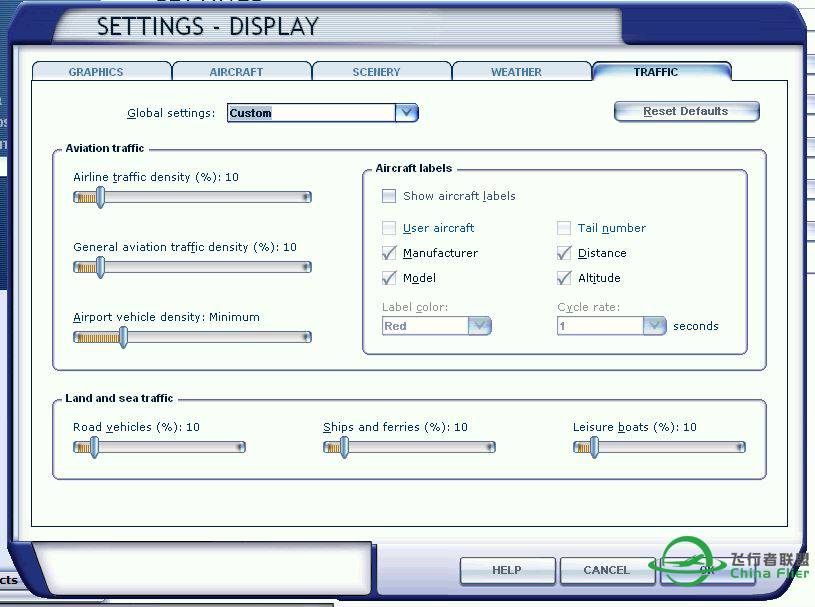Adjust the Leisure boats slider
The width and height of the screenshot is (815, 607).
pyautogui.click(x=659, y=447)
